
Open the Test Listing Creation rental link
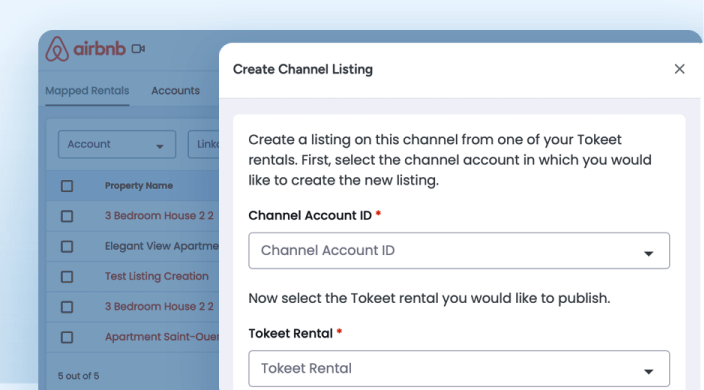(157, 276)
